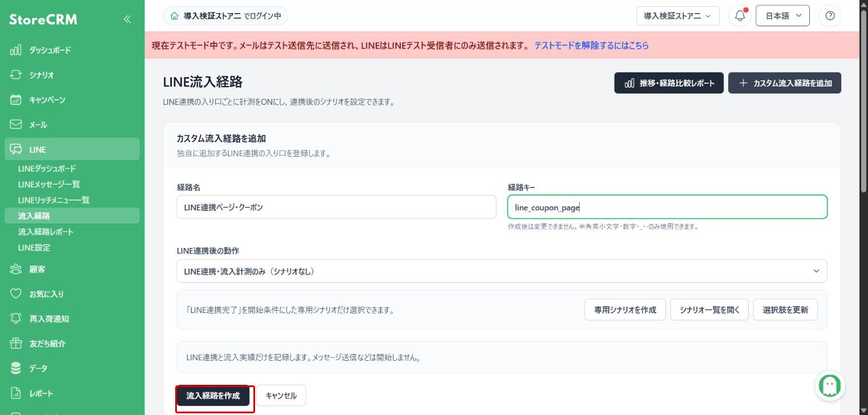The height and width of the screenshot is (415, 868).
Task: Click the メール envelope icon
Action: [x=16, y=124]
